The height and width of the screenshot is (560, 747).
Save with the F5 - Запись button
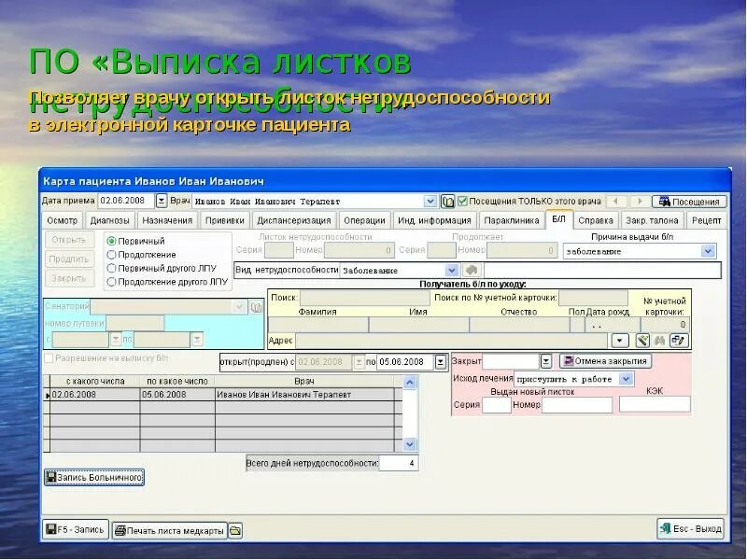coord(76,529)
